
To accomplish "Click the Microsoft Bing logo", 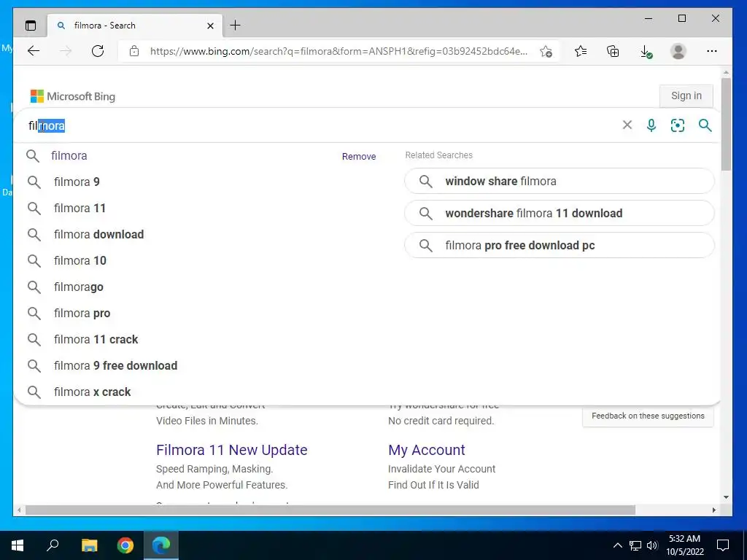I will [x=73, y=96].
